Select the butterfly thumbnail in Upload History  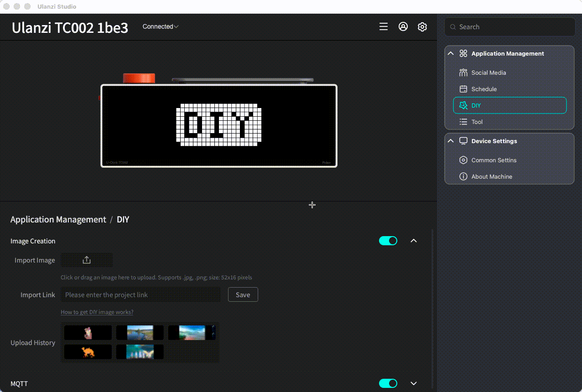point(140,351)
